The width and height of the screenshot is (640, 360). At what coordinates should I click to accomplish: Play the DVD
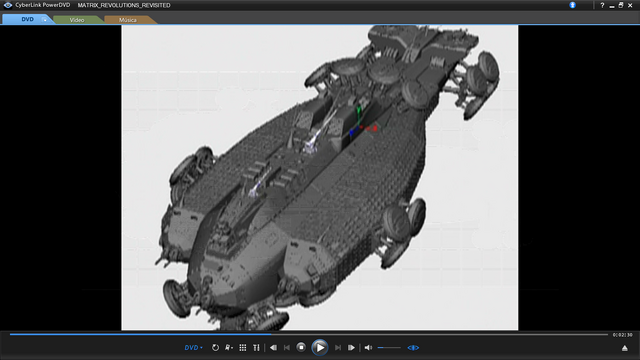(320, 348)
